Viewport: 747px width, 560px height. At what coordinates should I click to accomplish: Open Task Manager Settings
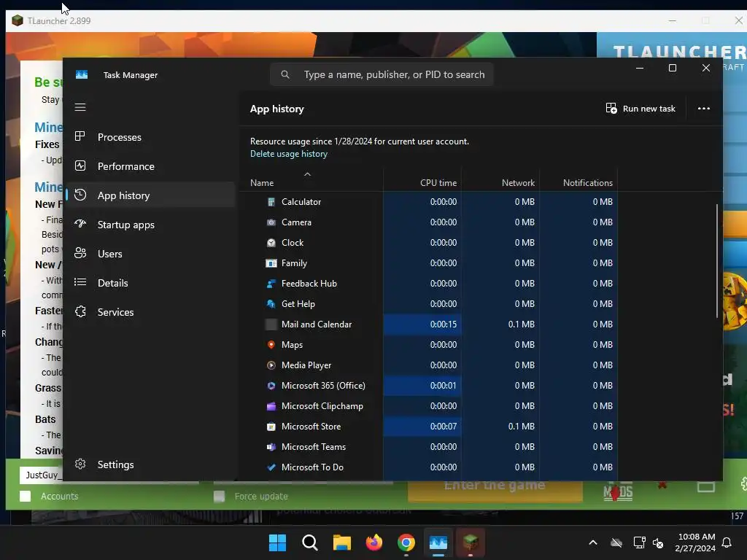150,464
